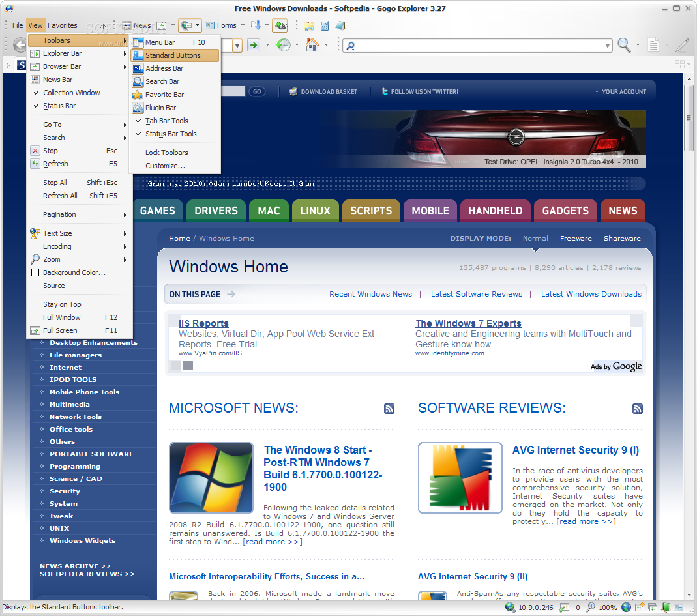Click the GO search button on page
Screen dimensions: 697x616
pos(257,91)
